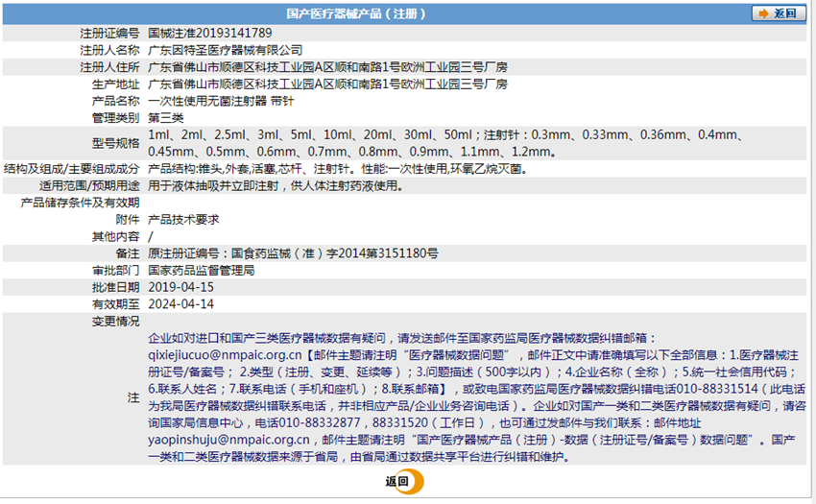816x504 pixels.
Task: Click the page title 国产医疗器械产品（注册）
Action: click(356, 13)
